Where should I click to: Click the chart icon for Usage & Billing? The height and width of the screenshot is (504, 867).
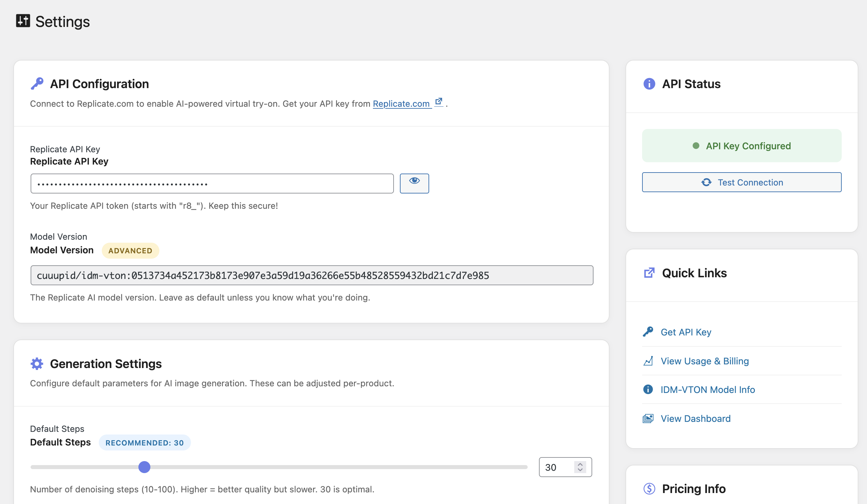[648, 361]
